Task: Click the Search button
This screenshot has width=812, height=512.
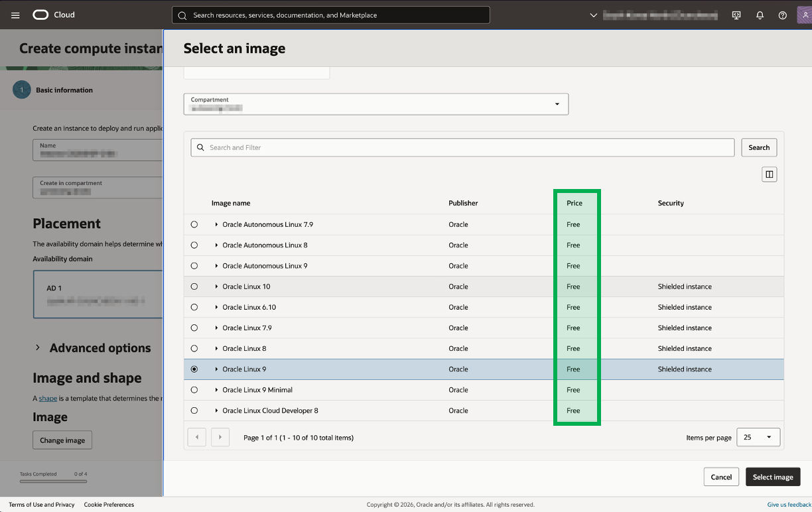Action: click(759, 147)
